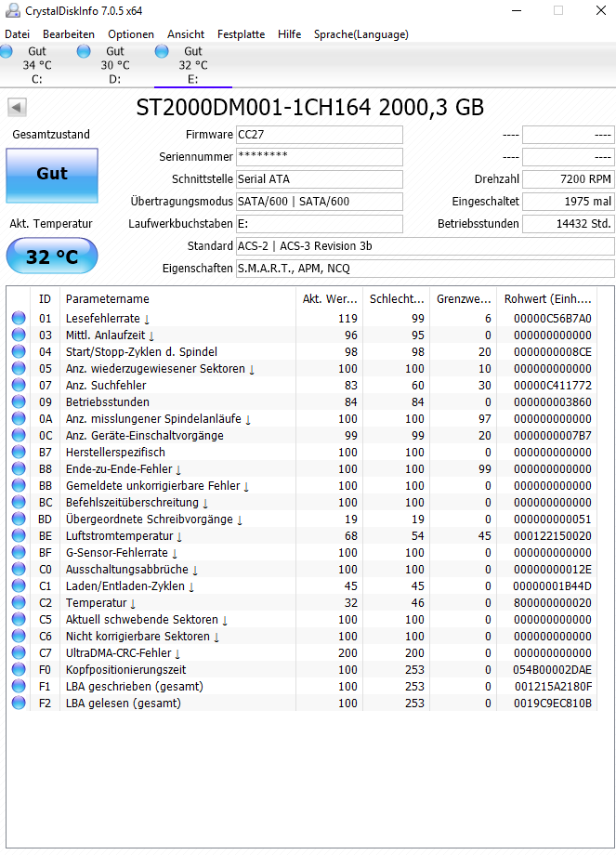Viewport: 616px width, 855px height.
Task: Click the previous disk arrow button
Action: pyautogui.click(x=17, y=107)
